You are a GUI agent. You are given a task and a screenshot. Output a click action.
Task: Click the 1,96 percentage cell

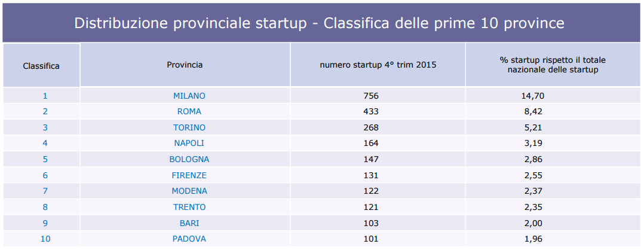tap(533, 239)
